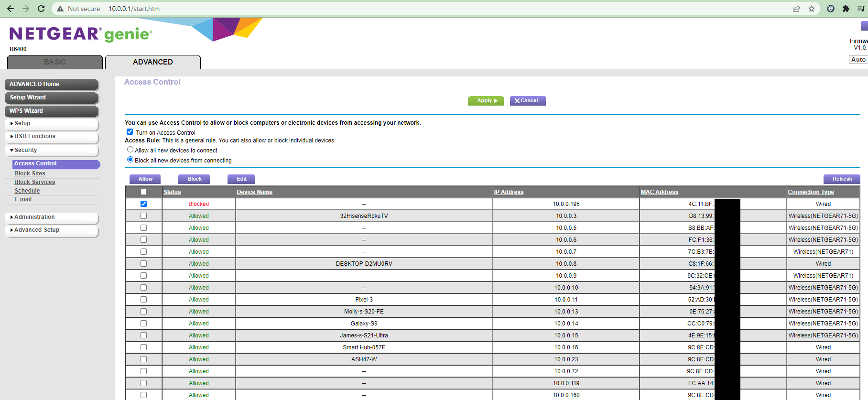
Task: Sort table by MAC Address column
Action: click(x=660, y=192)
